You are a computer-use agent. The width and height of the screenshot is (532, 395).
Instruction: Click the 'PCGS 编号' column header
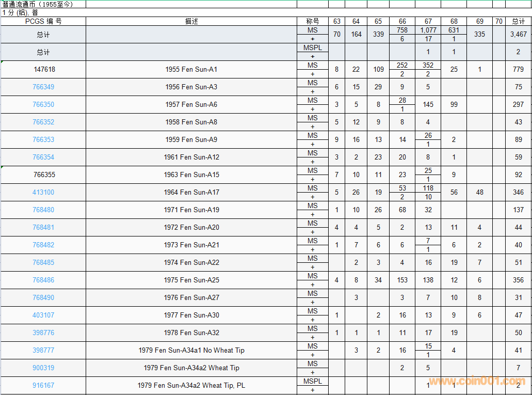tap(43, 21)
